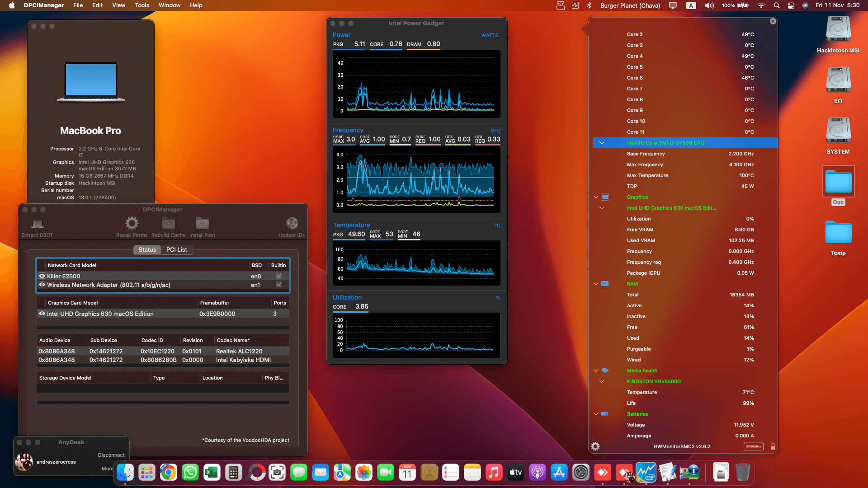Viewport: 868px width, 488px height.
Task: Select Intel Kabylake HDMI audio row
Action: 163,360
